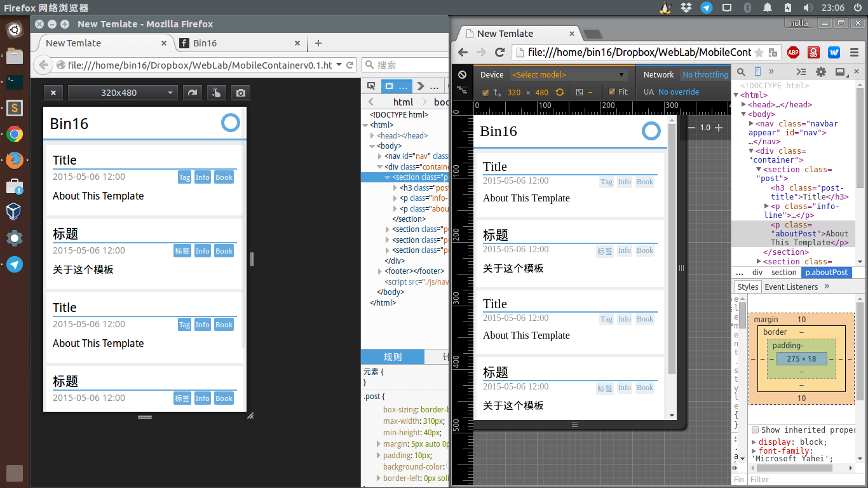868x488 pixels.
Task: Expand the head element in Firefox inspector
Action: click(x=373, y=136)
